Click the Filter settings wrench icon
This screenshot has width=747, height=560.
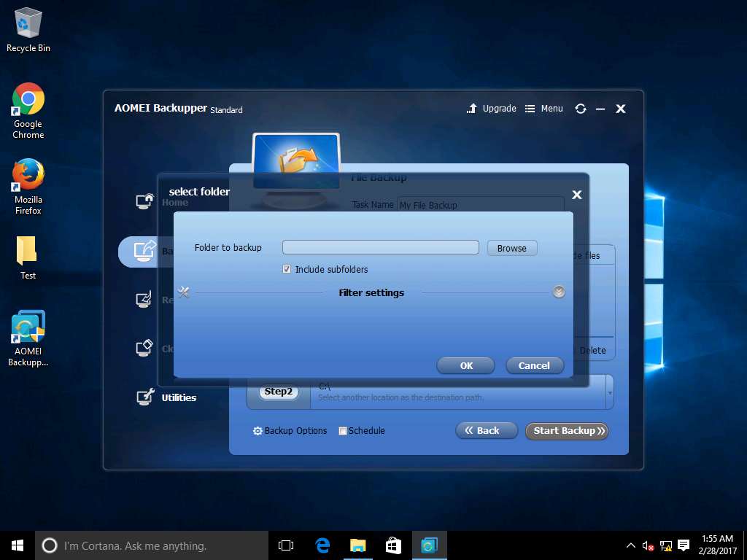pos(183,292)
